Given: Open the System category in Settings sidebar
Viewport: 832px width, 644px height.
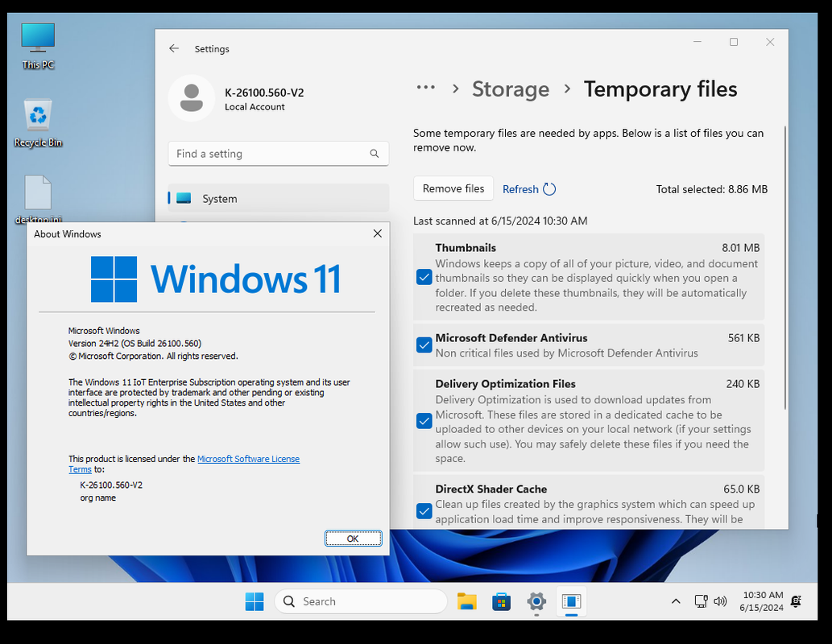Looking at the screenshot, I should tap(279, 198).
